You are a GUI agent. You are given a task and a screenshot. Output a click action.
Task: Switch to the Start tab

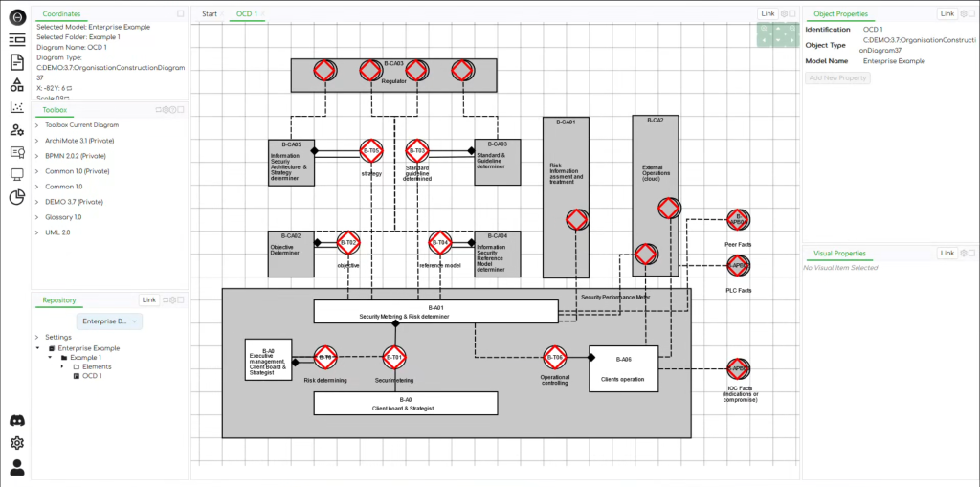(x=210, y=14)
